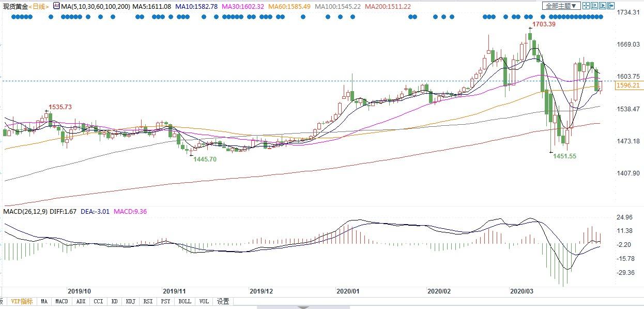Image resolution: width=644 pixels, height=309 pixels.
Task: Click the 2019/11 date axis label
Action: click(x=174, y=291)
